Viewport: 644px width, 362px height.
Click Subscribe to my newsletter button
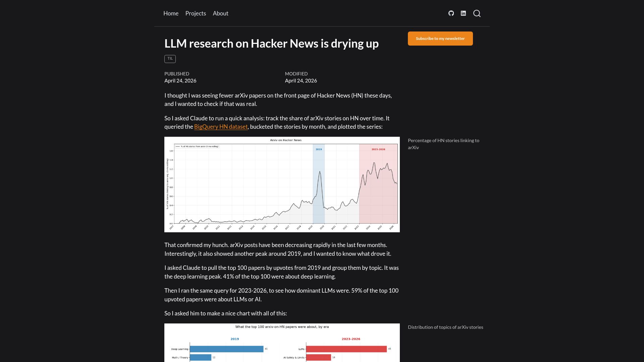[440, 39]
